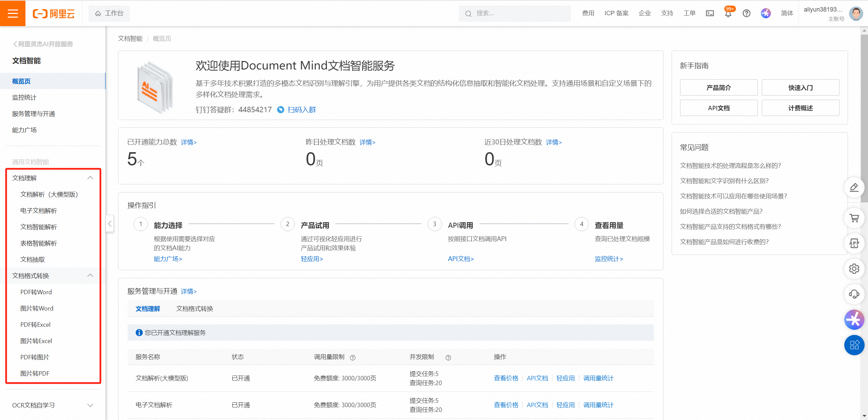
Task: Click the 快速入门 button
Action: [x=800, y=87]
